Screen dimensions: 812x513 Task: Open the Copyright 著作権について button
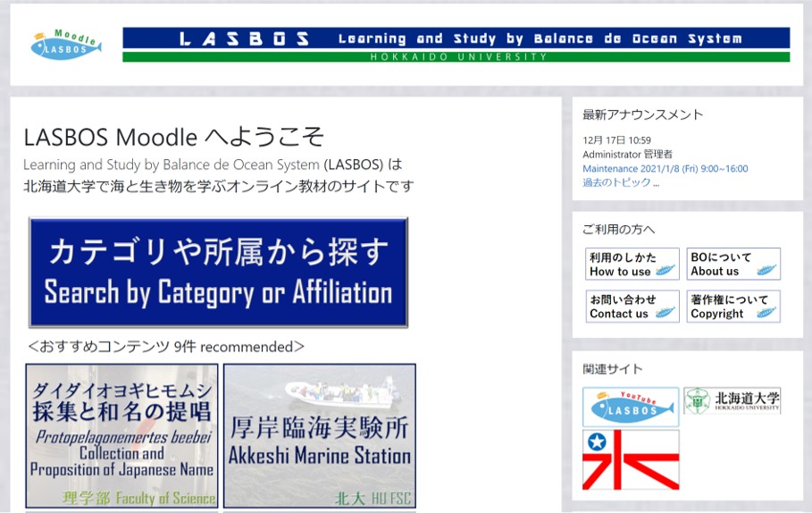click(732, 307)
